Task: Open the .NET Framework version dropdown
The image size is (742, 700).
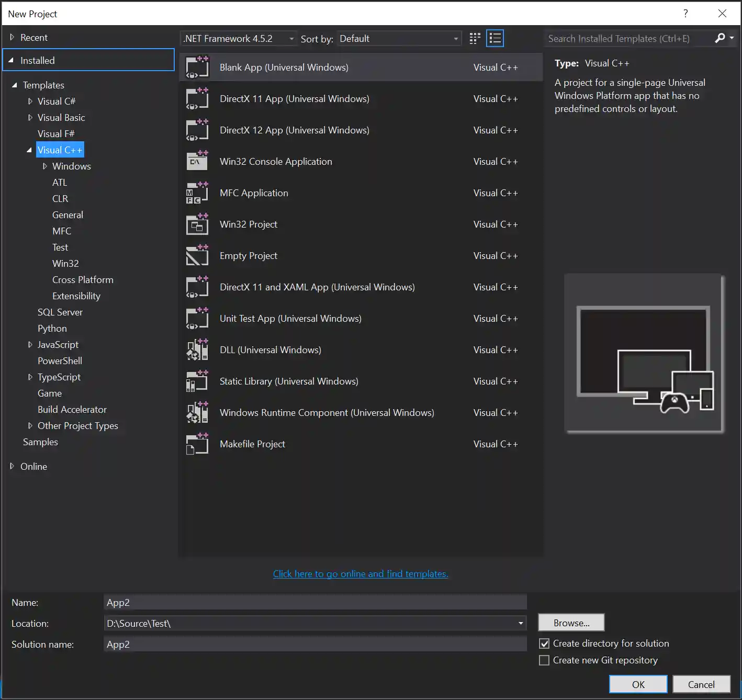Action: 291,38
